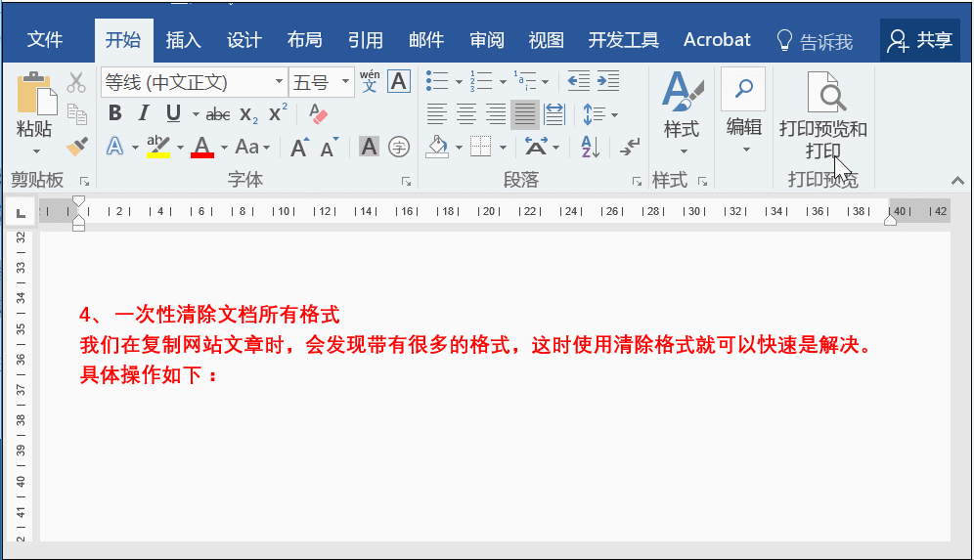This screenshot has width=974, height=560.
Task: Toggle justify alignment
Action: pyautogui.click(x=525, y=114)
